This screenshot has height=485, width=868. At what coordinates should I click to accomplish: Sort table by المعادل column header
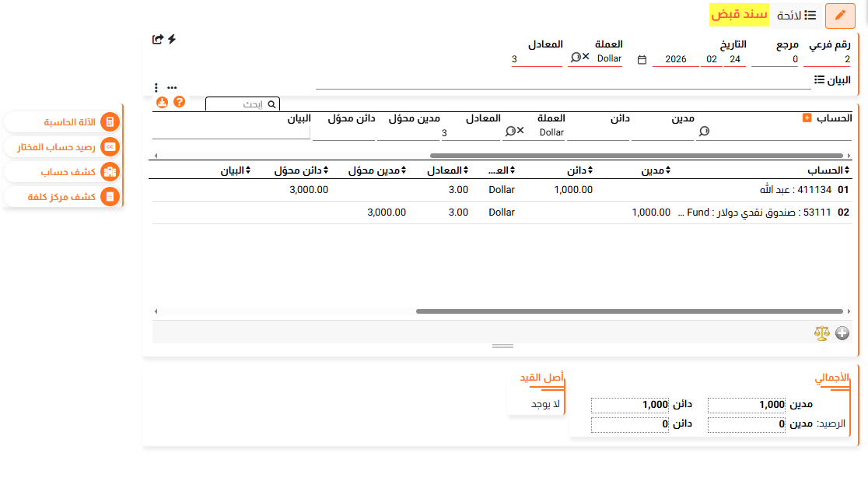(450, 170)
